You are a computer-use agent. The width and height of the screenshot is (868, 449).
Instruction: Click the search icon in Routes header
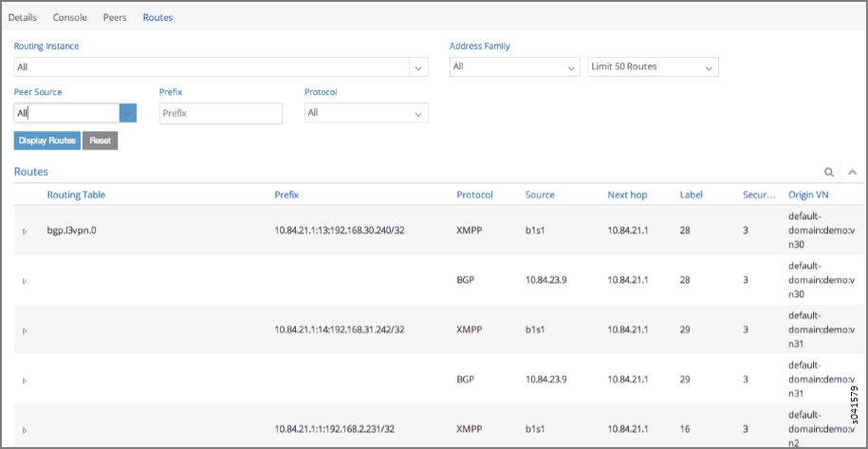coord(829,172)
